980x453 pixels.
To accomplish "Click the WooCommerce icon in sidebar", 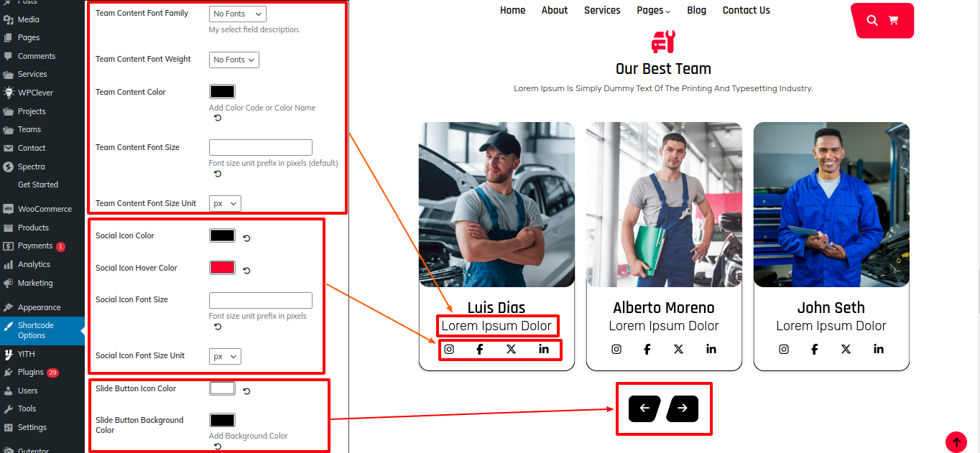I will (9, 209).
